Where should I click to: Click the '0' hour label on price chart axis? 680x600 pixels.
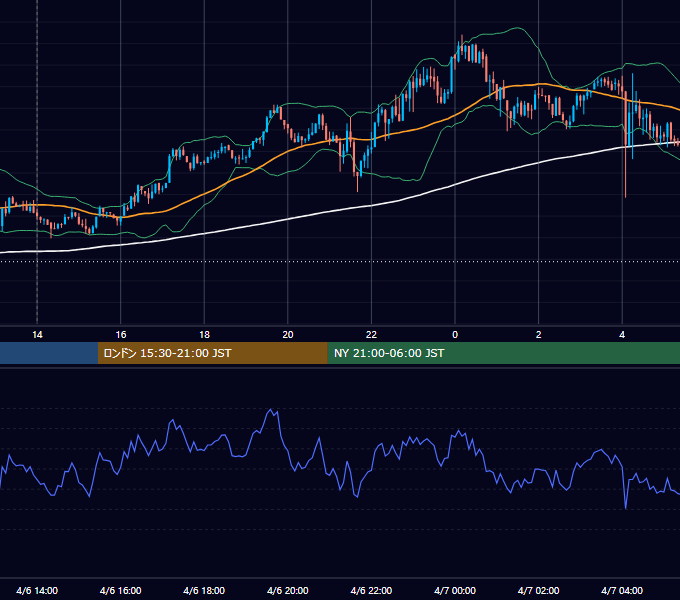455,335
